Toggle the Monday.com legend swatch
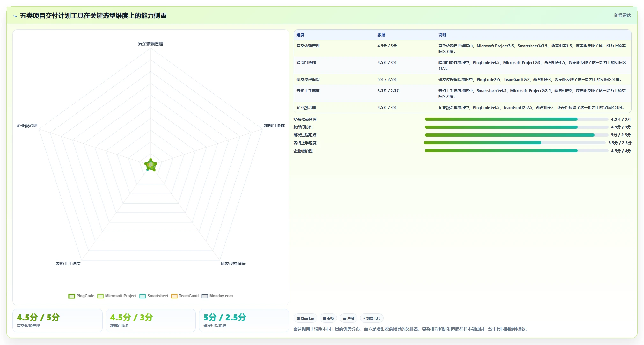Screen dimensions: 644x345 205,296
